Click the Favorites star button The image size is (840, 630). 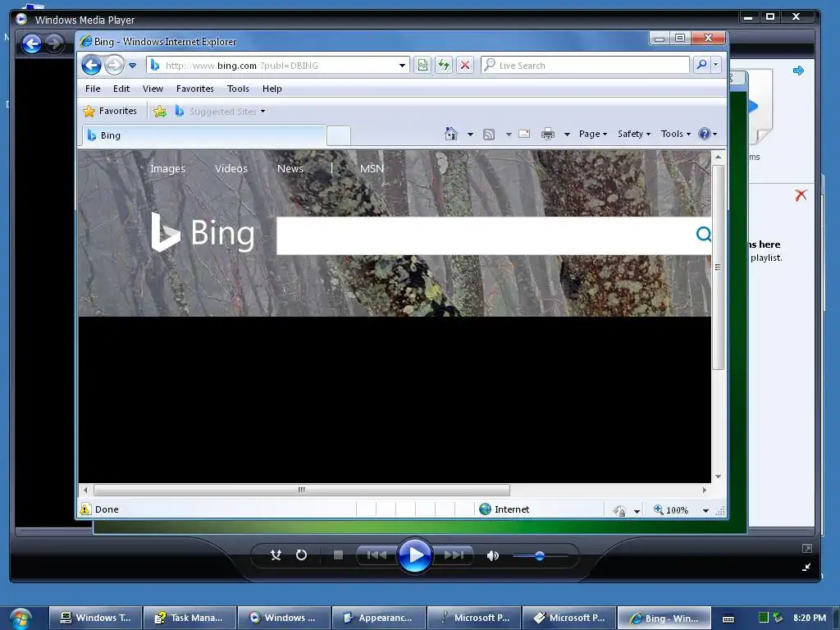(x=111, y=111)
